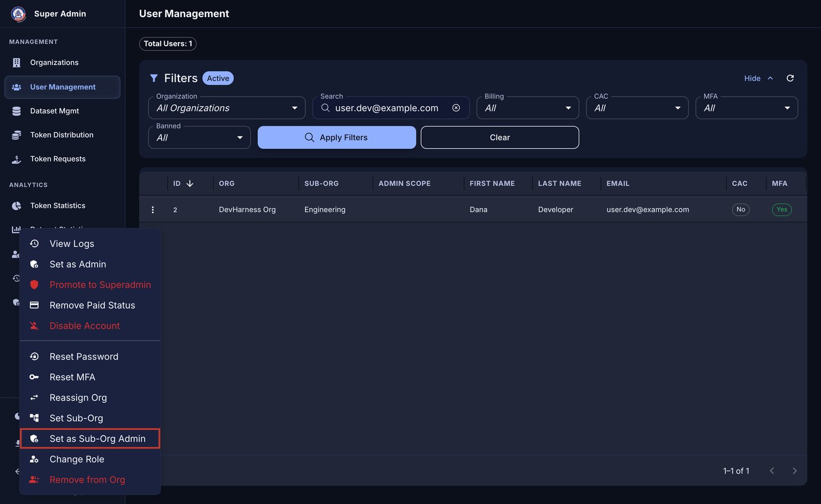This screenshot has height=504, width=821.
Task: Click the Remove Paid Status card icon
Action: tap(34, 305)
